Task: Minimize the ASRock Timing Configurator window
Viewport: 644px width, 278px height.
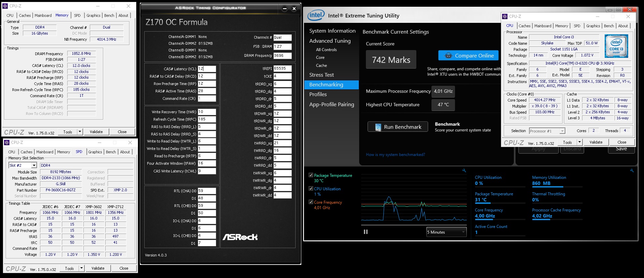Action: 285,9
